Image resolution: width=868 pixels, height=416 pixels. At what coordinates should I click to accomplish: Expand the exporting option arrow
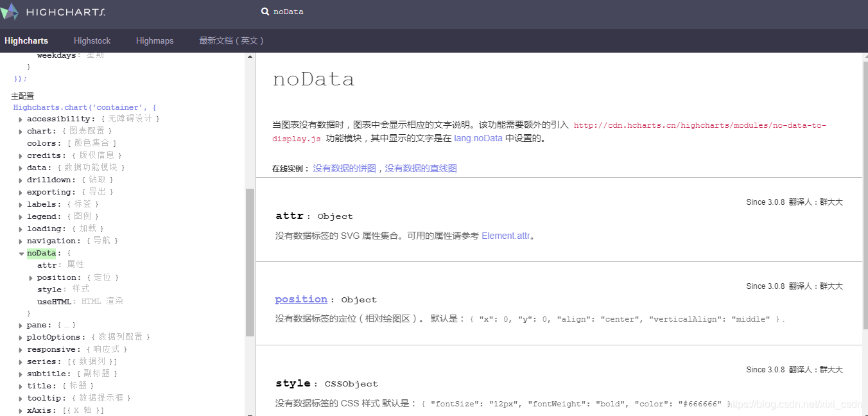(x=21, y=193)
